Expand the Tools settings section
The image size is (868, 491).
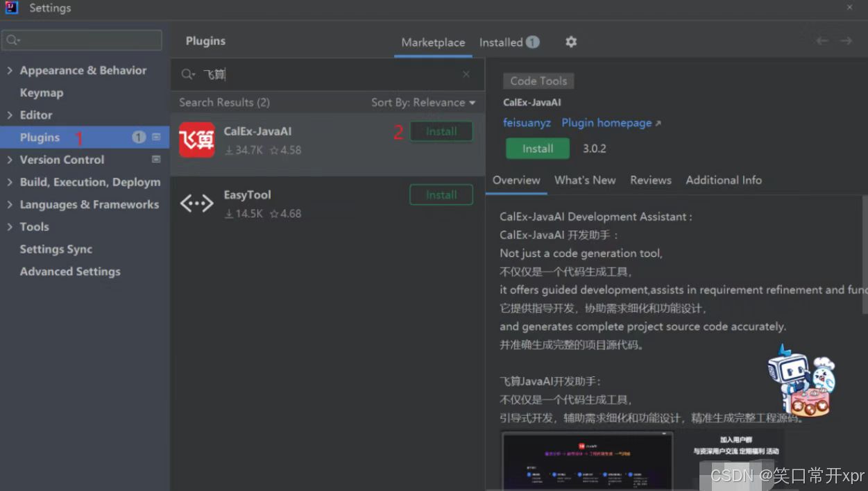[10, 226]
